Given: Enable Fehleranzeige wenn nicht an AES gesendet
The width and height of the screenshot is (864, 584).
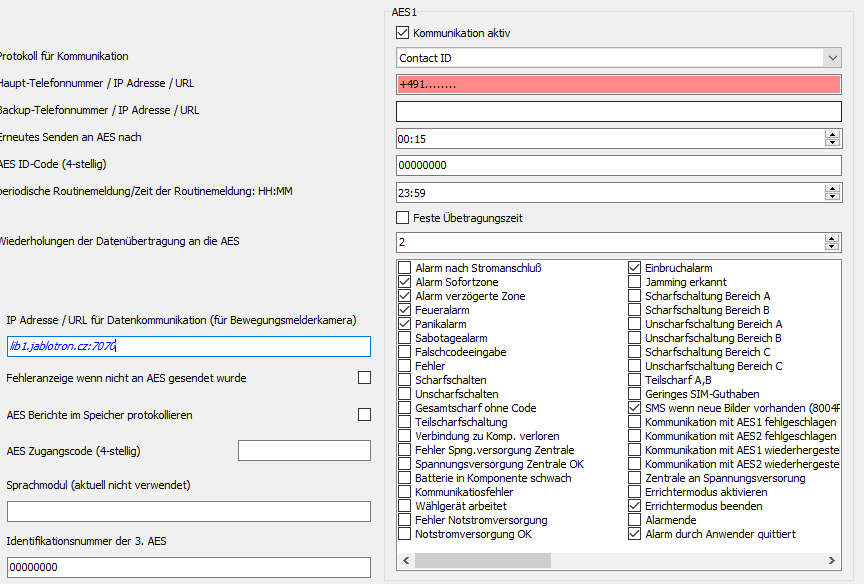Looking at the screenshot, I should coord(364,378).
